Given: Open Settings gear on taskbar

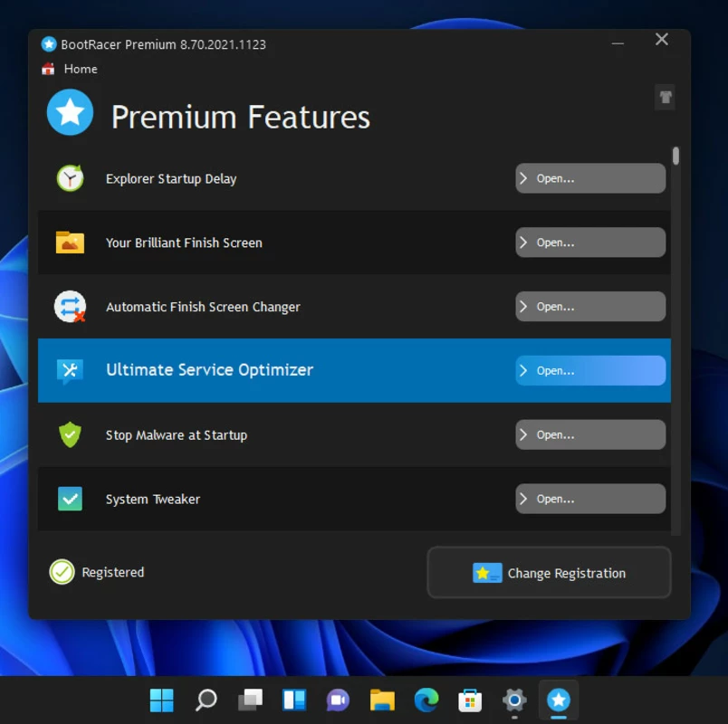Looking at the screenshot, I should coord(514,700).
